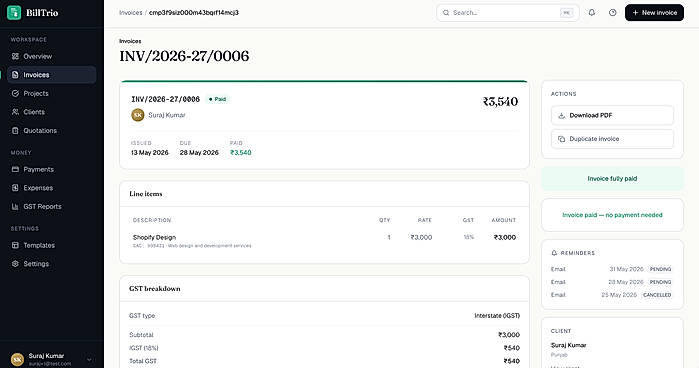The image size is (699, 368).
Task: Click the New invoice button
Action: pos(654,12)
